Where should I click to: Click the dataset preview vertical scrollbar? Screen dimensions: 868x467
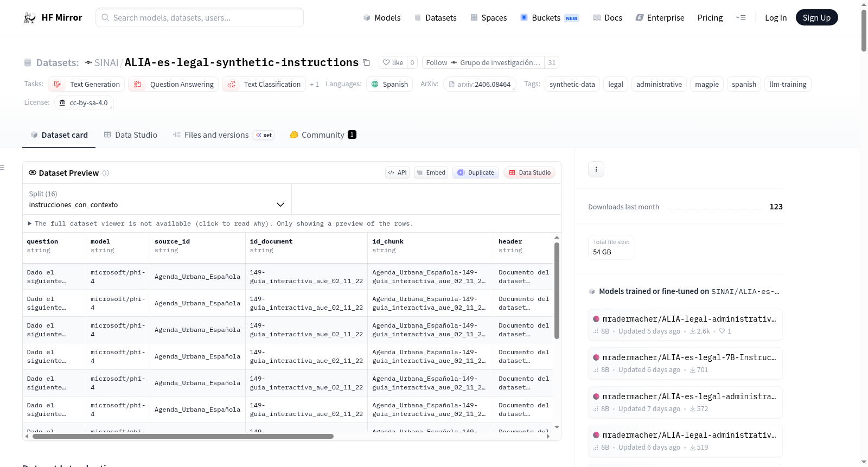click(557, 291)
